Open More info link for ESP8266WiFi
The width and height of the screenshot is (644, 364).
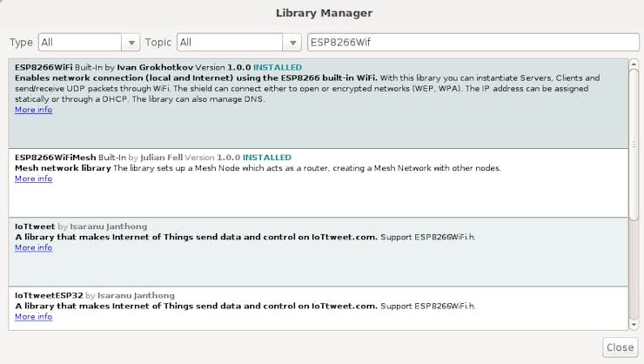tap(34, 110)
